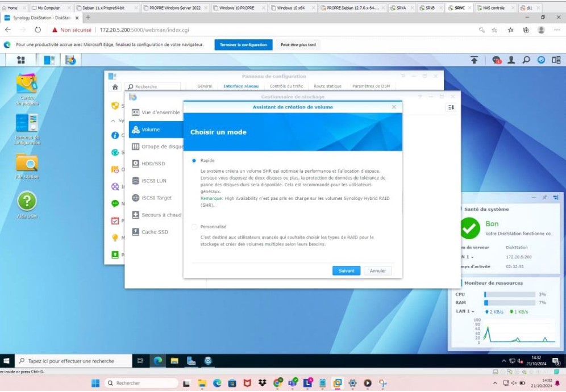Select HDD/SSD in Storage Manager sidebar

coord(156,164)
